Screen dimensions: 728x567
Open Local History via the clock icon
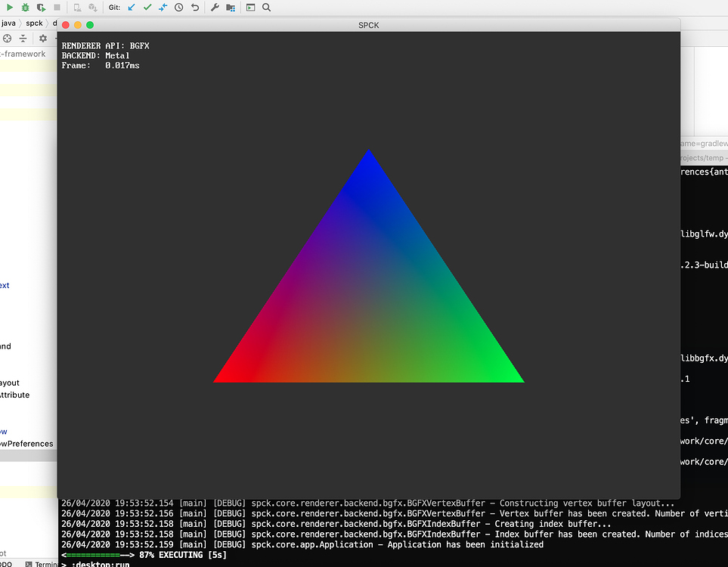[179, 8]
